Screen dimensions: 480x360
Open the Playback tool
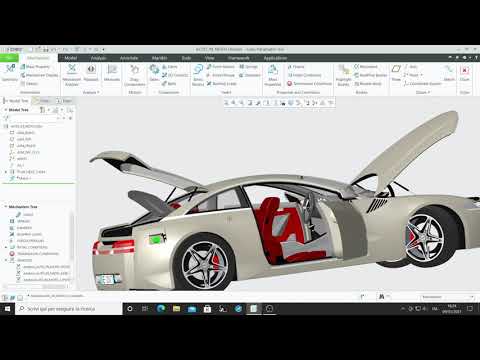point(91,72)
